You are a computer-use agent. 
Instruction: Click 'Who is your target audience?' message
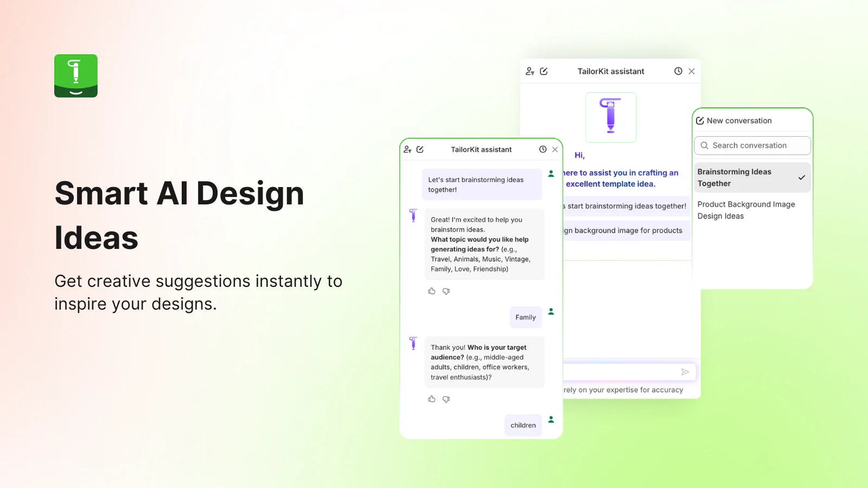(x=484, y=362)
